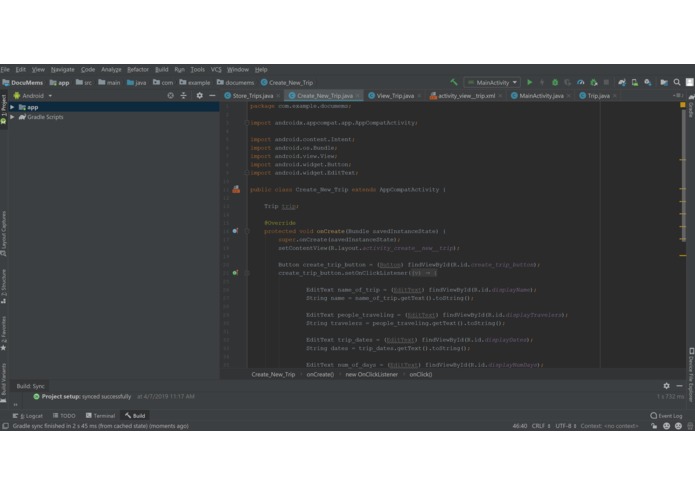Expand the Gradle Scripts tree node
This screenshot has height=494, width=695.
pos(12,117)
